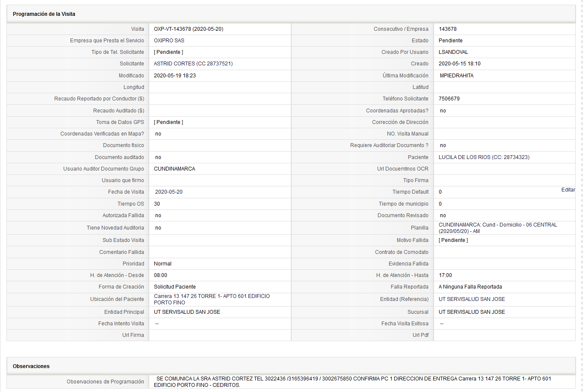The image size is (588, 392).
Task: Click Consecutivo value 143678
Action: coord(448,29)
